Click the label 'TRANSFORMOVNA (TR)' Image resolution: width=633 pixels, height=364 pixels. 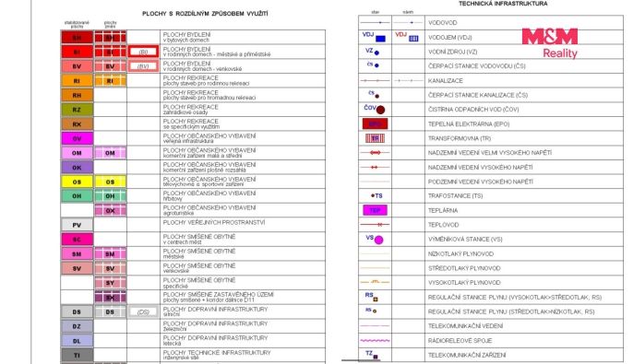[460, 138]
